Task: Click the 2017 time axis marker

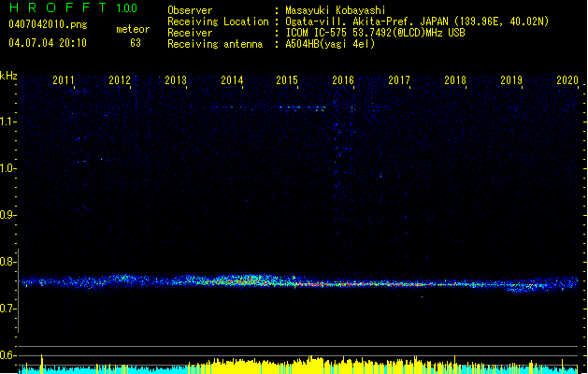Action: pyautogui.click(x=399, y=80)
